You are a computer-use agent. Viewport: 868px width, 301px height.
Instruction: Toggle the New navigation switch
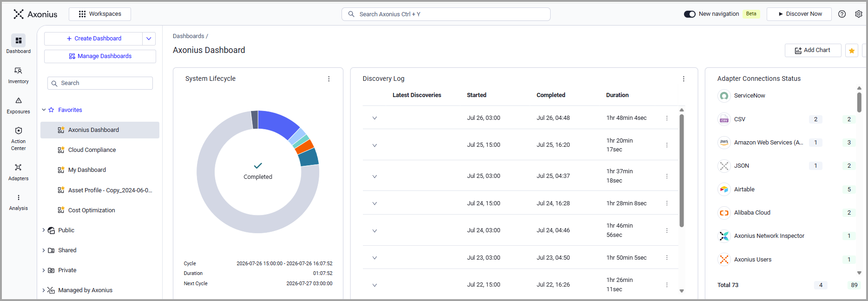690,14
